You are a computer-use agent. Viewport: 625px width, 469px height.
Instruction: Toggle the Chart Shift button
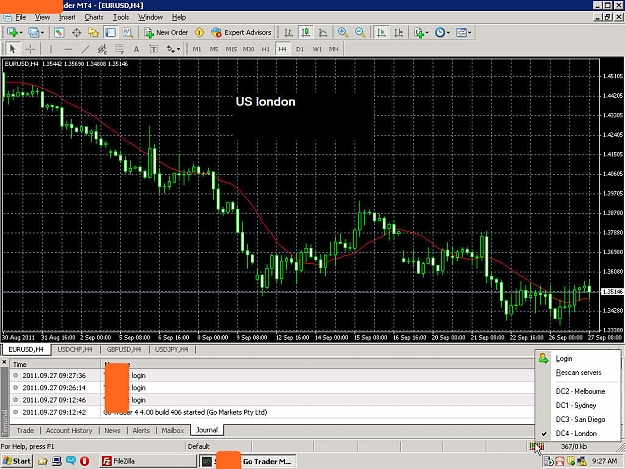click(399, 32)
